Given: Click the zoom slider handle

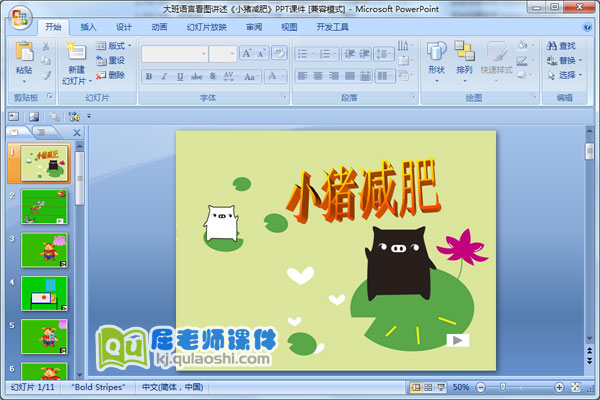Looking at the screenshot, I should 503,388.
